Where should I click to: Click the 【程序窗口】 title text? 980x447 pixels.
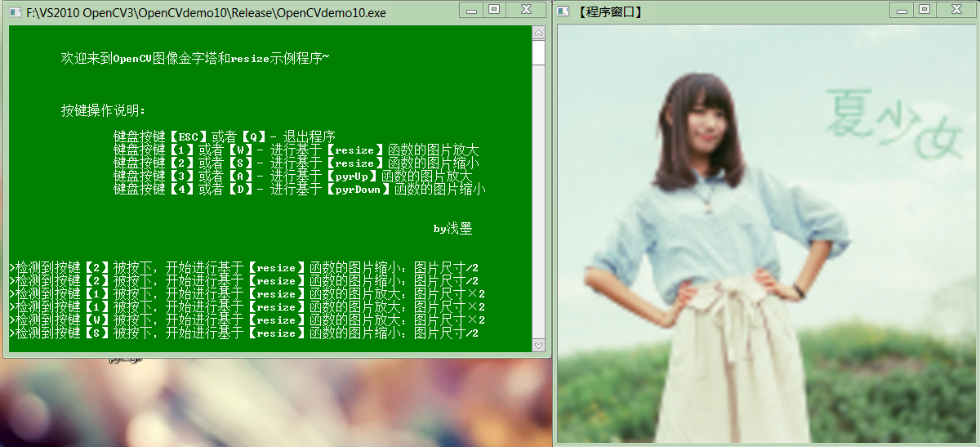pos(609,12)
